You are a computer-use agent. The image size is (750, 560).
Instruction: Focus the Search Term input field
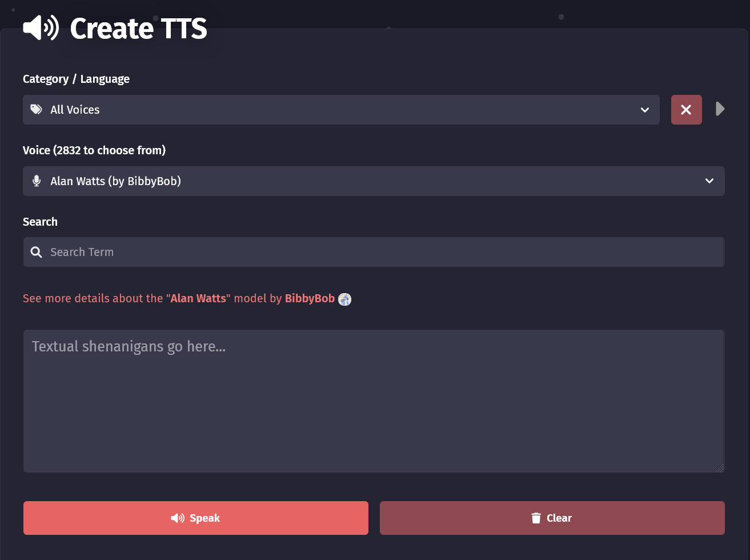(x=374, y=252)
